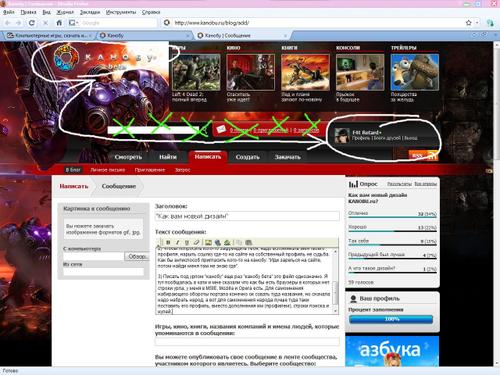Toggle bold in the message editor
The image size is (500, 375).
[168, 242]
